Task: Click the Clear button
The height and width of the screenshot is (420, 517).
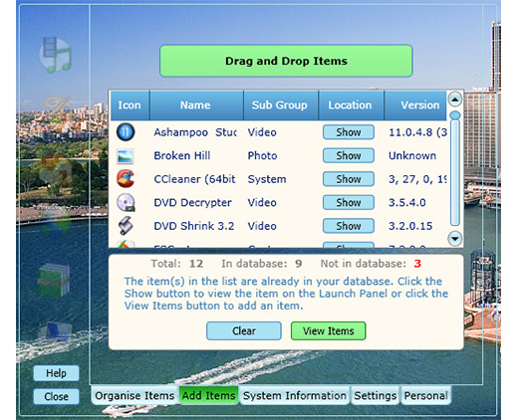Action: pyautogui.click(x=244, y=330)
